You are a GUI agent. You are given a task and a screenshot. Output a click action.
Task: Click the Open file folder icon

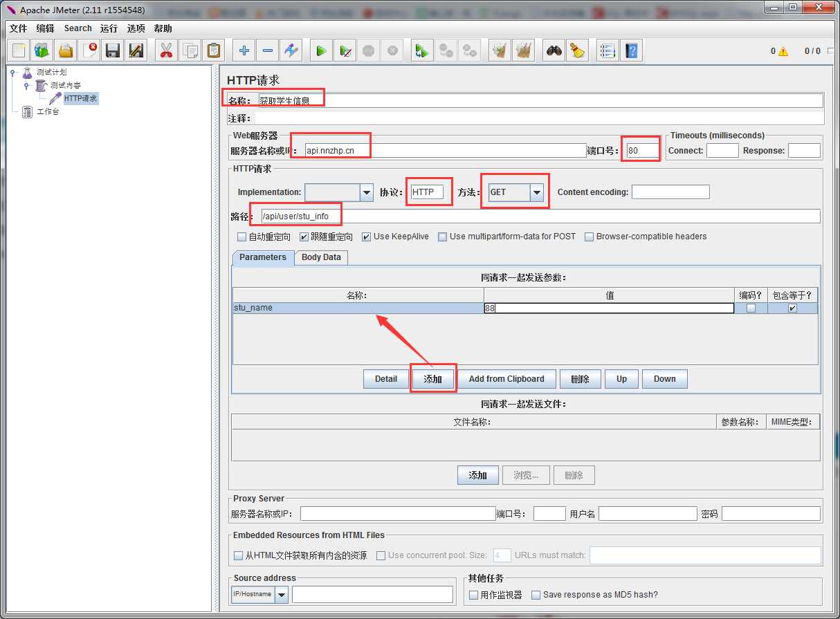(66, 50)
